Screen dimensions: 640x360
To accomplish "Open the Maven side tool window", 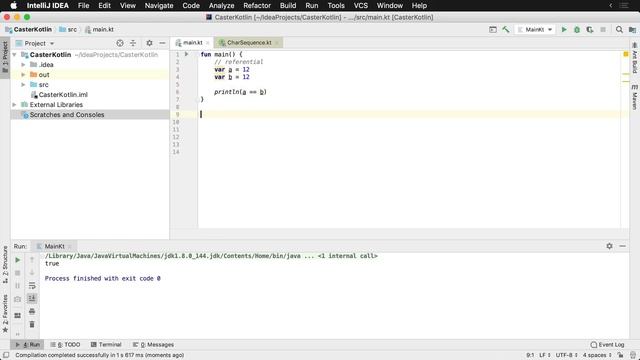I will [x=635, y=97].
